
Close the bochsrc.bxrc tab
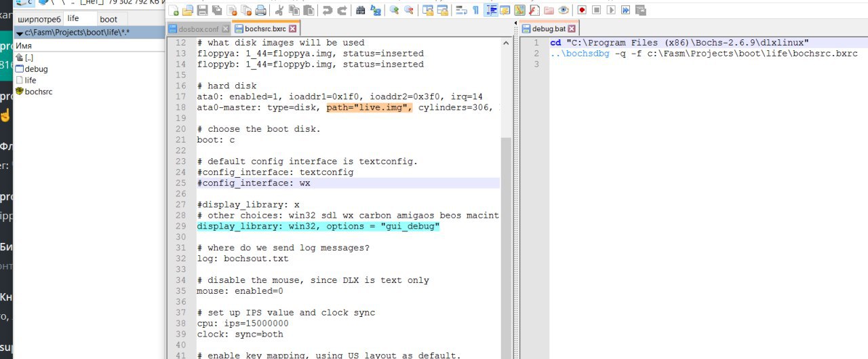[x=292, y=29]
